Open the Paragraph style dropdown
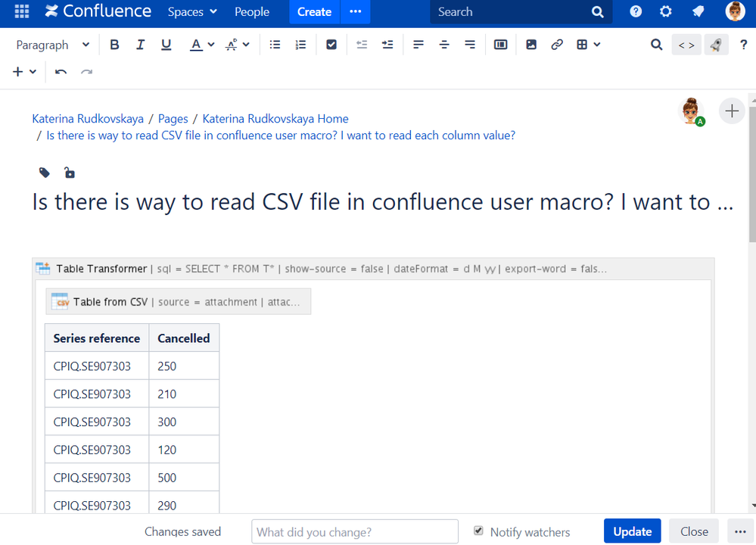The height and width of the screenshot is (545, 756). pyautogui.click(x=52, y=45)
